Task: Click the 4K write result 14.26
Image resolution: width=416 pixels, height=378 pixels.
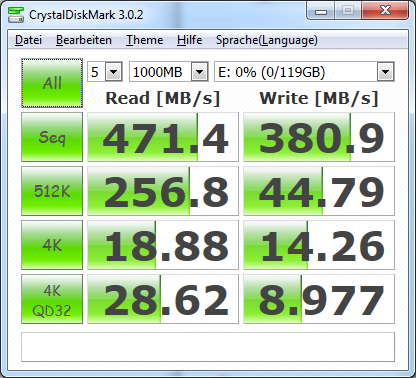Action: pyautogui.click(x=319, y=245)
